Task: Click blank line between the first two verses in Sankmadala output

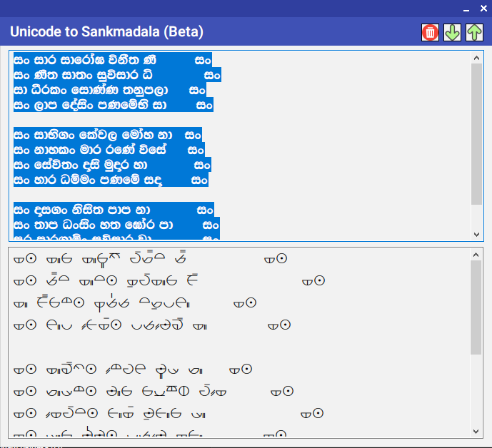Action: (240, 347)
